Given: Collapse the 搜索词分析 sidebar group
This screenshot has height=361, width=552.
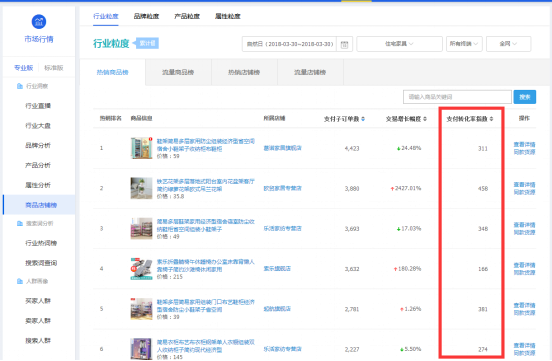Looking at the screenshot, I should 39,224.
